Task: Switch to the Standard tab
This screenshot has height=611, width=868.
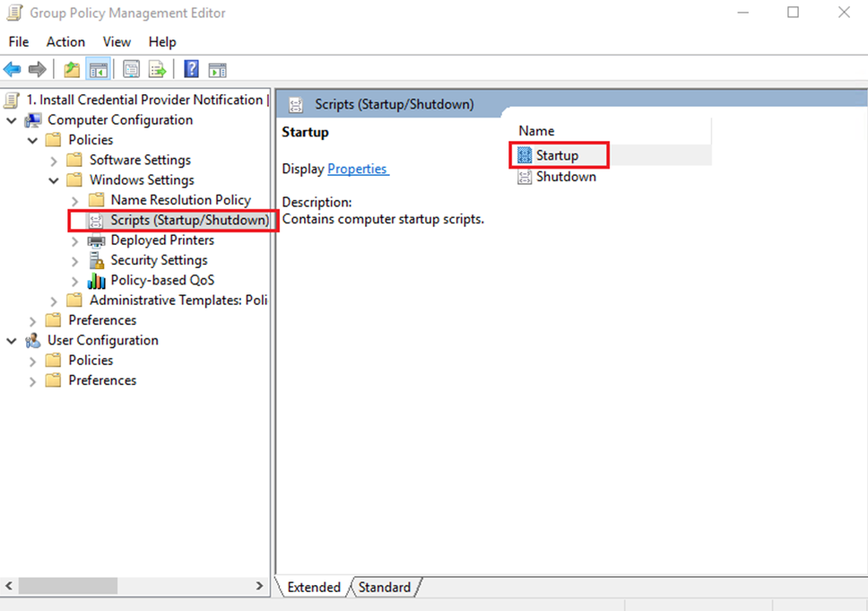Action: click(385, 587)
